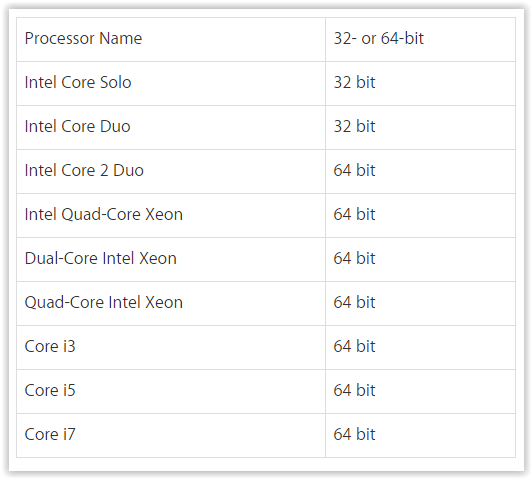
Task: Select the Quad-Core Intel Xeon cell
Action: point(171,303)
